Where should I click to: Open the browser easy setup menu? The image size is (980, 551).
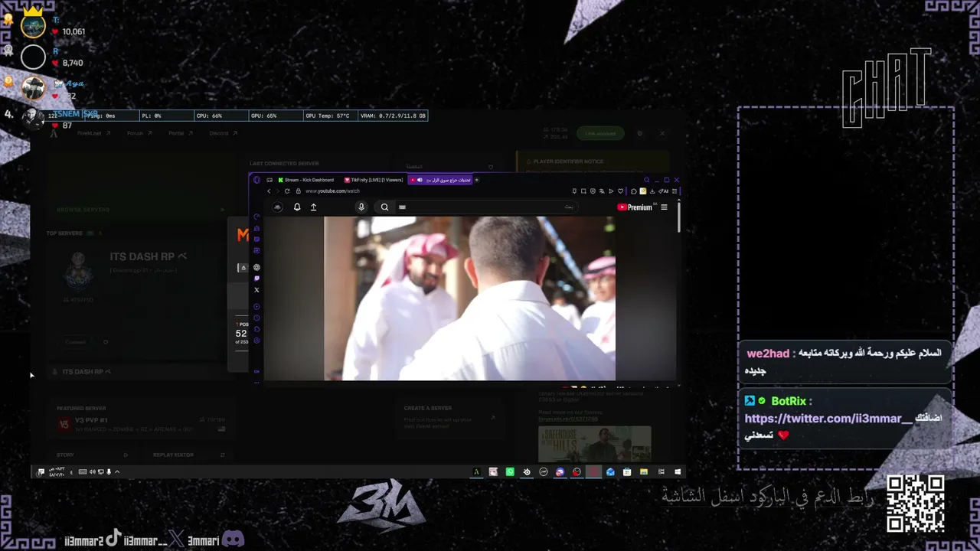click(675, 191)
